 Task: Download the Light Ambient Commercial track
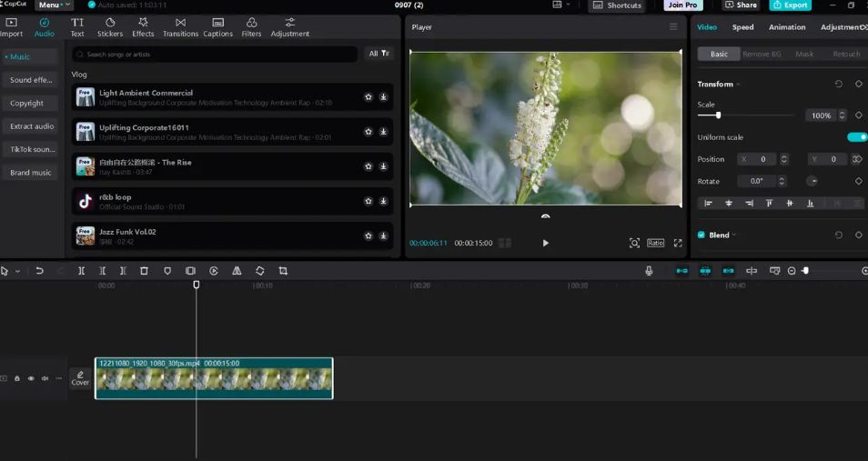[383, 97]
